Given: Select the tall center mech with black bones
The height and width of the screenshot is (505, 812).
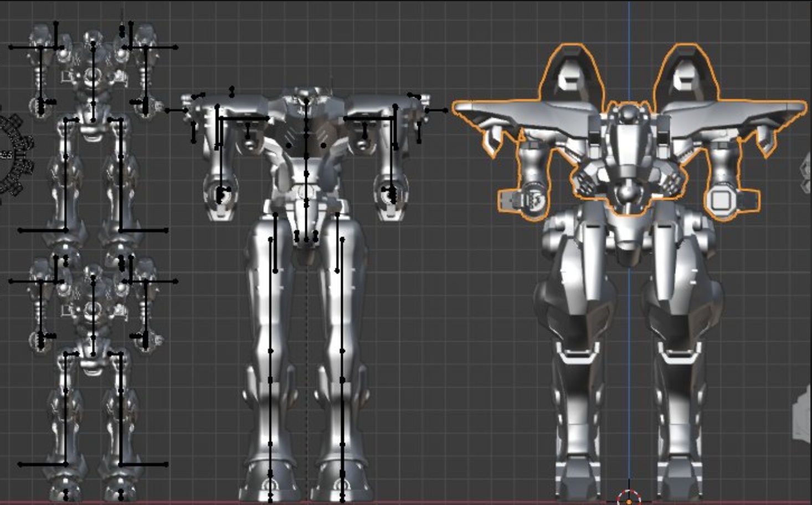Looking at the screenshot, I should point(306,294).
